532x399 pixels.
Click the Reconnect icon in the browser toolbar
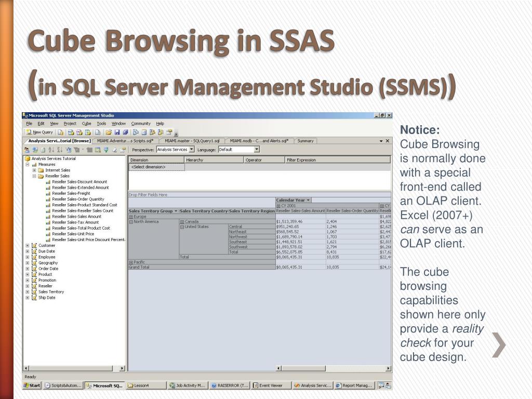point(35,150)
